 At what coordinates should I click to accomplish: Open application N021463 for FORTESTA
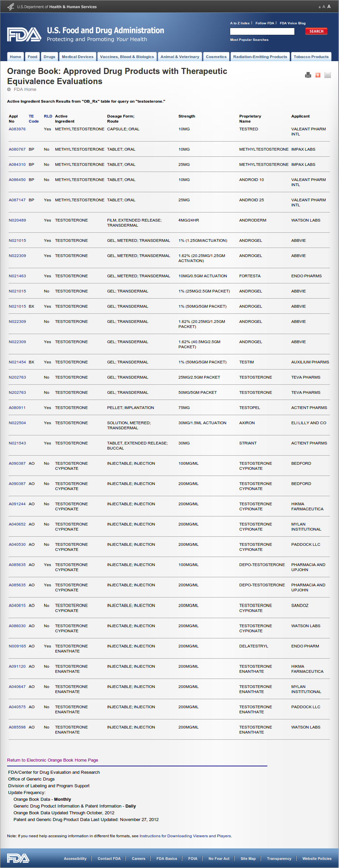click(17, 276)
